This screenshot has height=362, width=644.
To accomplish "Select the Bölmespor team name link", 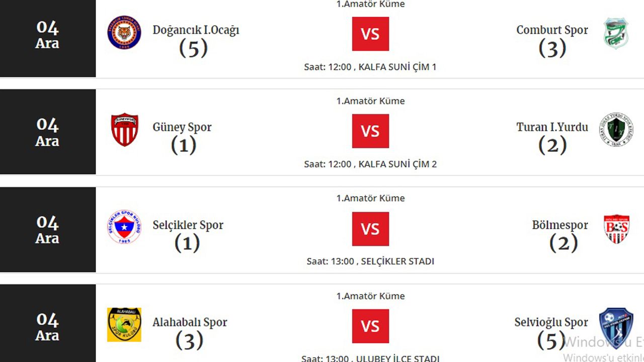I will pos(560,225).
